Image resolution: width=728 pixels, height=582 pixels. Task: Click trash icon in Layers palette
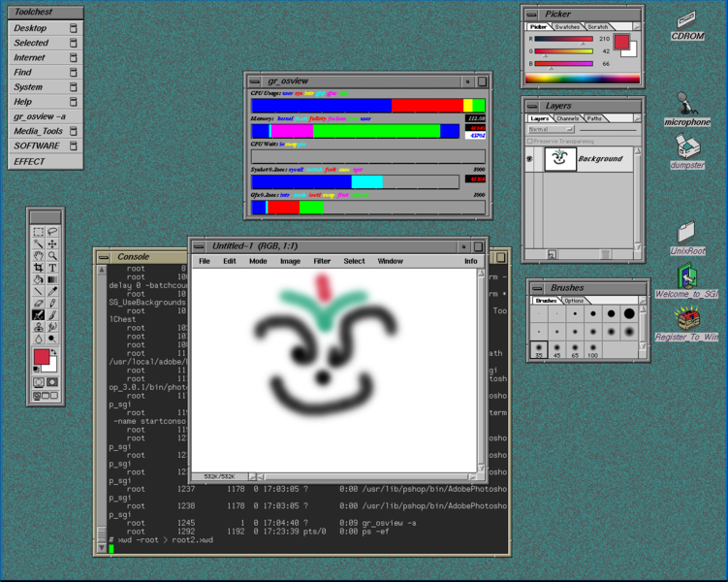point(605,254)
